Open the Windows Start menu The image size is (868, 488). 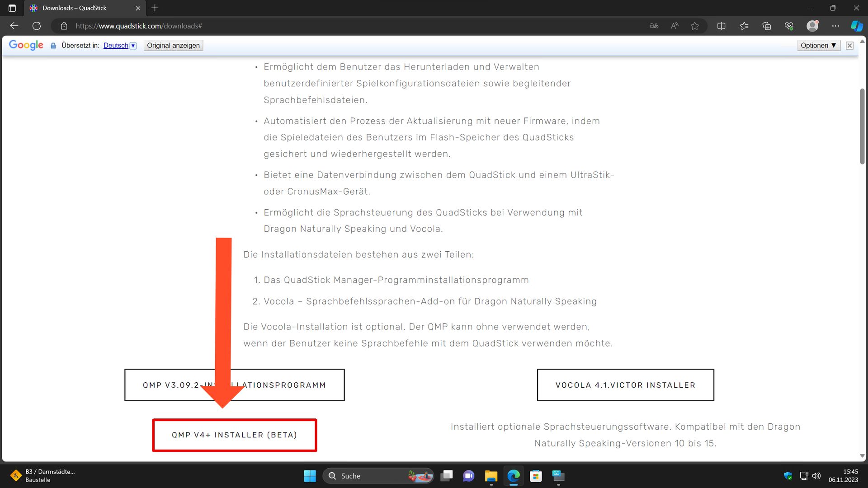tap(310, 476)
